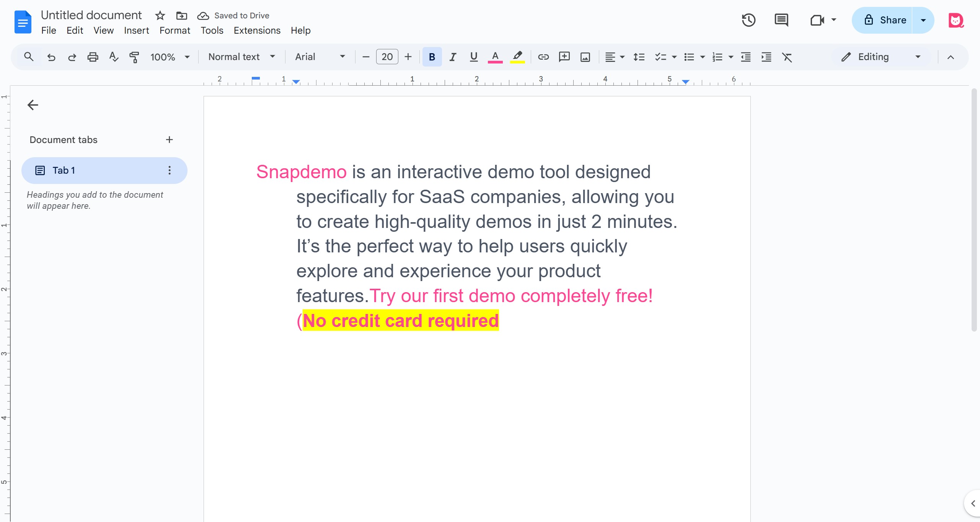Run spelling and grammar check

(114, 57)
